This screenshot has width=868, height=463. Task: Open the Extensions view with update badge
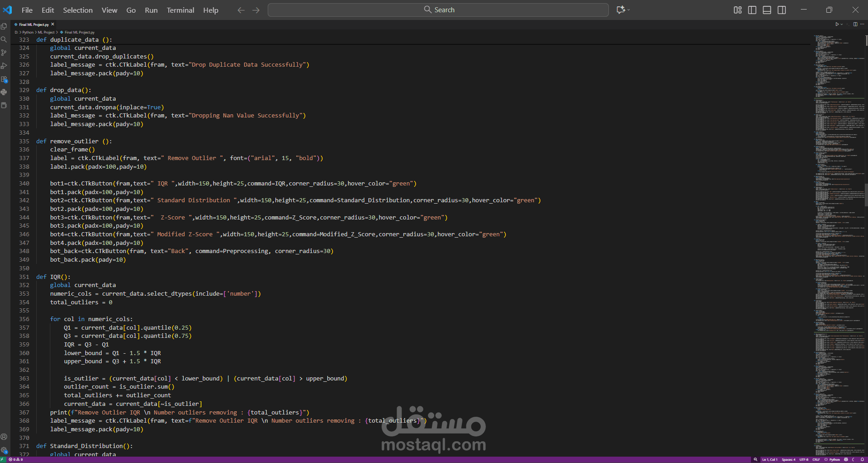coord(4,79)
